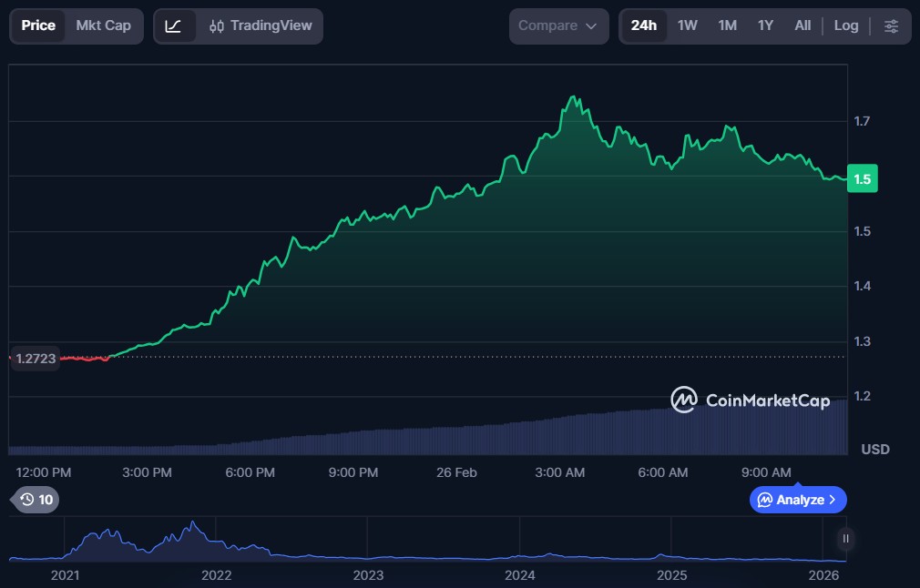Viewport: 920px width, 588px height.
Task: Select the 1M time range
Action: [x=727, y=25]
